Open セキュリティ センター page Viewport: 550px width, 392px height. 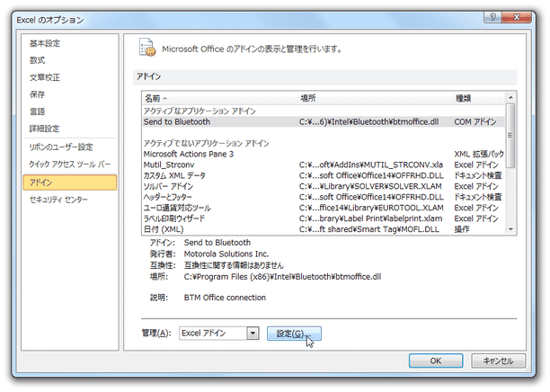click(58, 200)
